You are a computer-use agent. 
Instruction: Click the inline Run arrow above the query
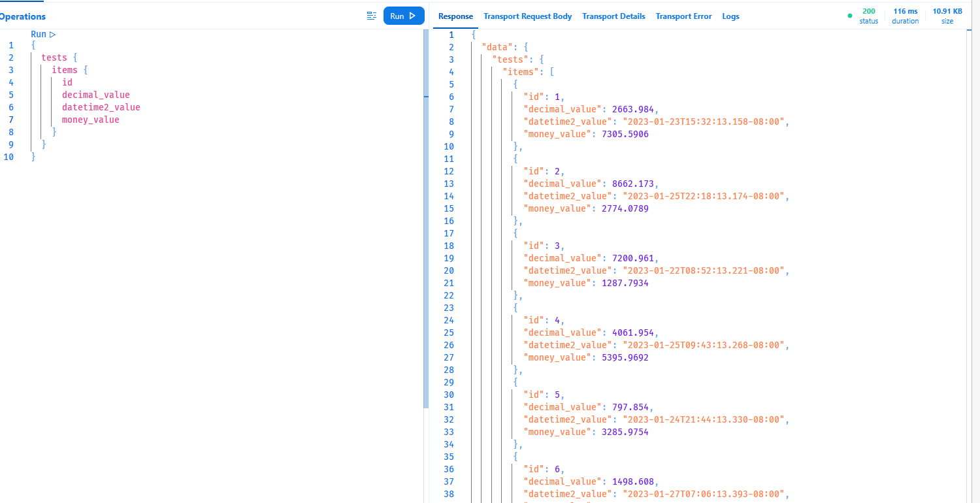(52, 33)
